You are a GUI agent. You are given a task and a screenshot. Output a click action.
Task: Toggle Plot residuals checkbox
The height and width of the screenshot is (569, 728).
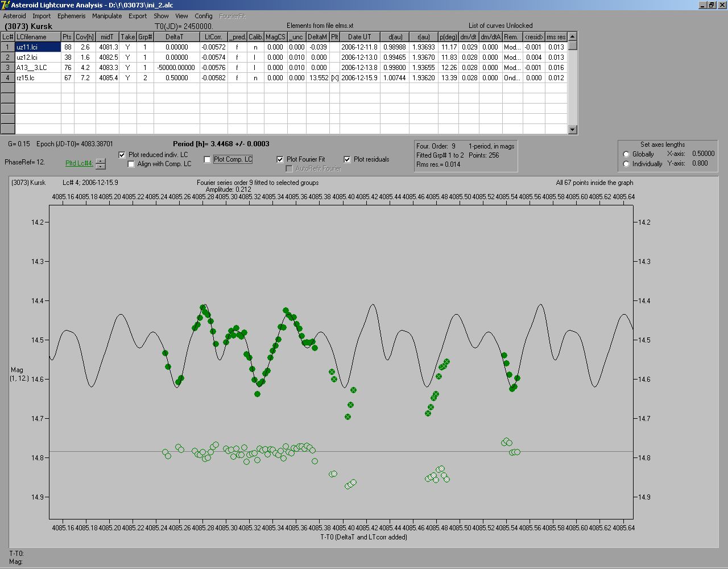click(347, 159)
